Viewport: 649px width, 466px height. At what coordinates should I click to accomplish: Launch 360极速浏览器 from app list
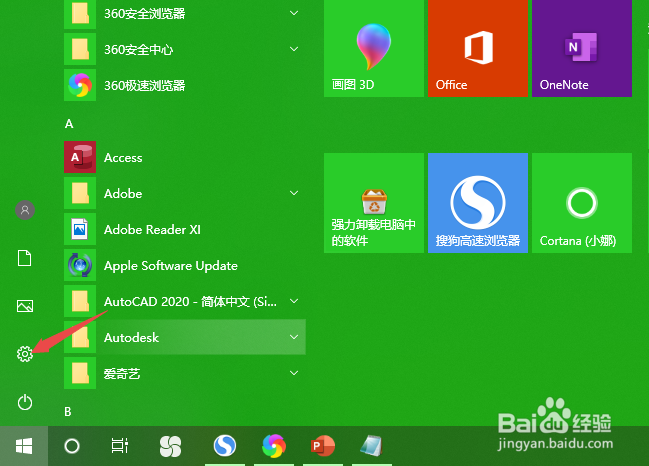pyautogui.click(x=185, y=85)
